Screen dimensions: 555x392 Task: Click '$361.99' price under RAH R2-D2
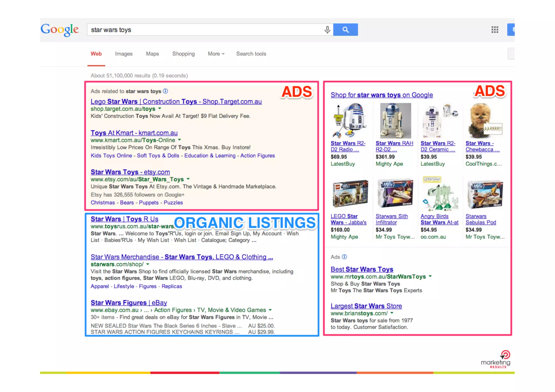pyautogui.click(x=385, y=157)
